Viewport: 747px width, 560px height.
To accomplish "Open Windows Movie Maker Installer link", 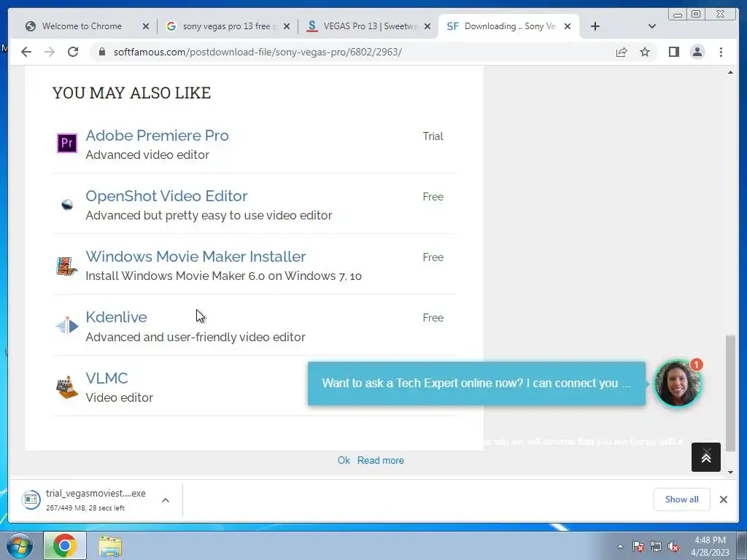I will 196,256.
